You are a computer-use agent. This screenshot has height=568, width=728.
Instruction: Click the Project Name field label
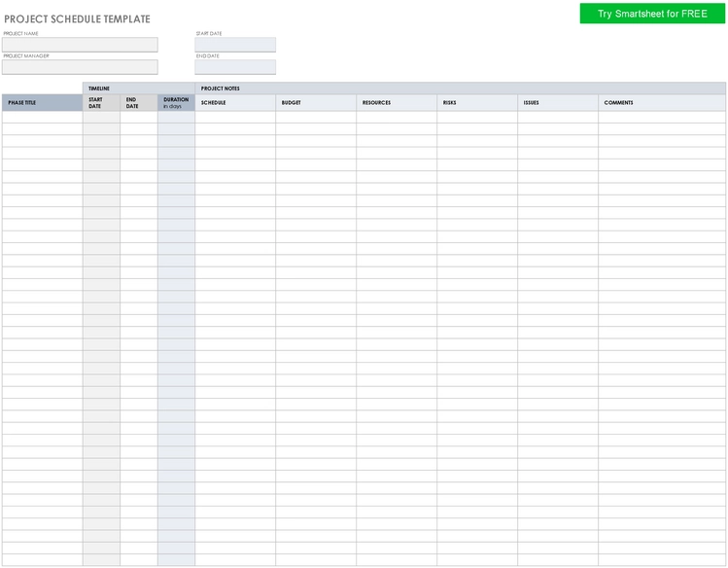[20, 33]
